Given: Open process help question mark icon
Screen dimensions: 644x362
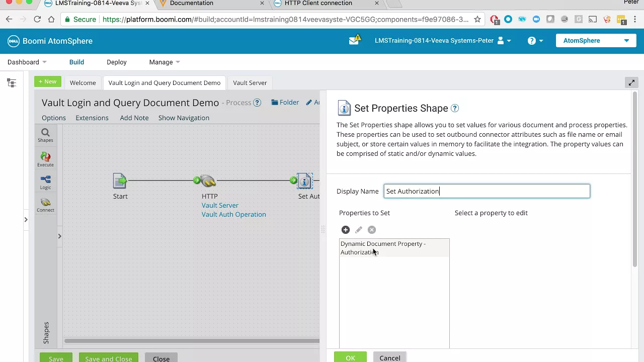Looking at the screenshot, I should (257, 103).
